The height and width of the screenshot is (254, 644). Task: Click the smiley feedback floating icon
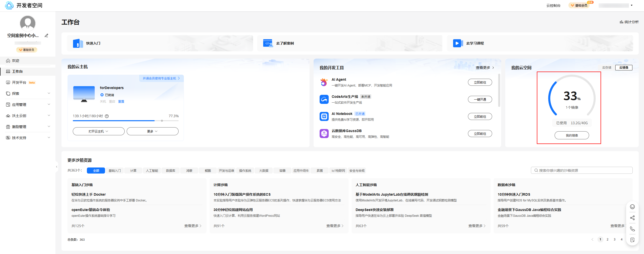tap(632, 207)
